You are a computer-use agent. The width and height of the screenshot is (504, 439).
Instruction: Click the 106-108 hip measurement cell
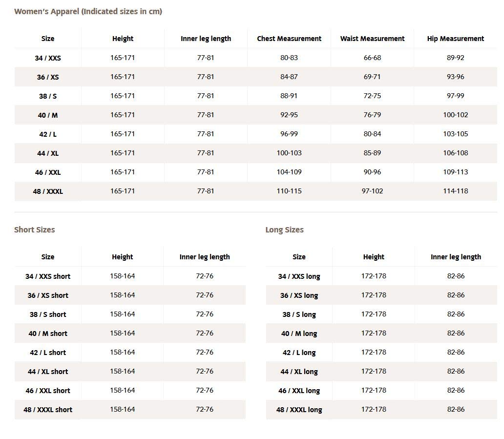tap(455, 153)
